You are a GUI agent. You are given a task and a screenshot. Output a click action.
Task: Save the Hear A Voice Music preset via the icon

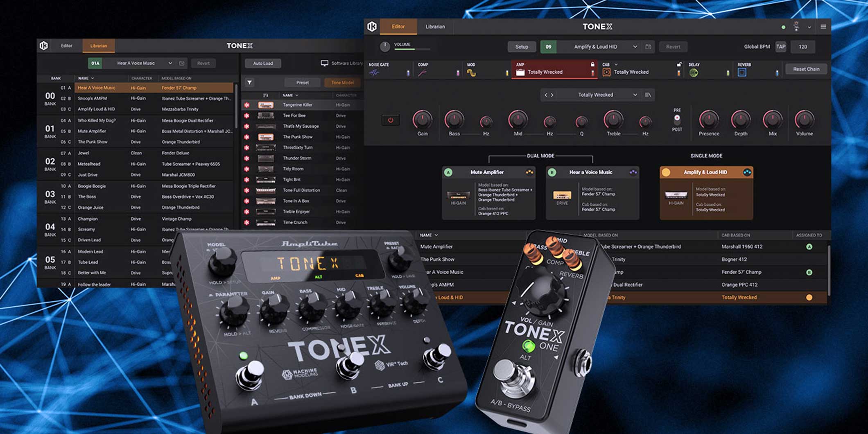(x=182, y=63)
